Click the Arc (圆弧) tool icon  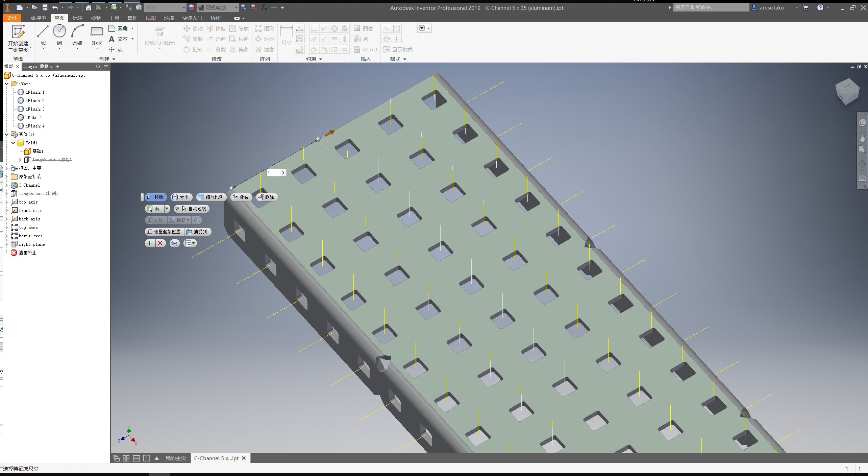tap(77, 31)
